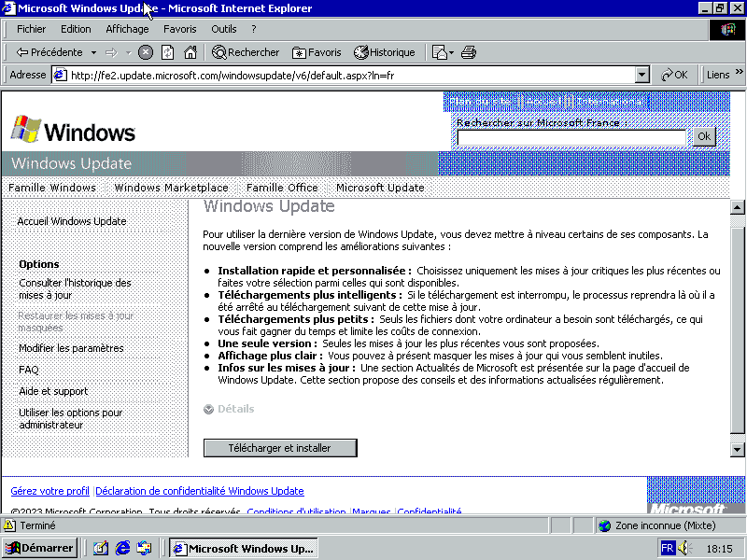Open the Gérez votre profil link
Screen dimensions: 747x560
pos(50,491)
